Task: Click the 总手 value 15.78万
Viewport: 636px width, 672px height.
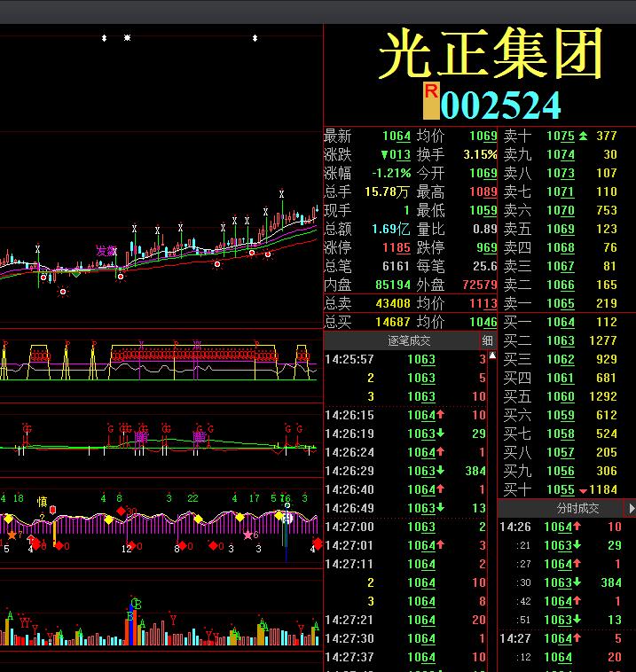Action: coord(387,191)
